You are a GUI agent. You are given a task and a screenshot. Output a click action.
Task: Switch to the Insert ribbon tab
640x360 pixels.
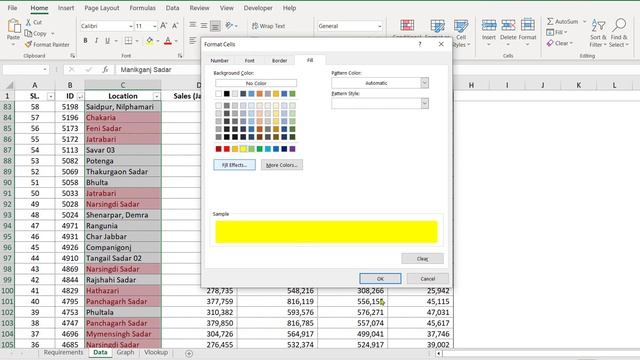66,8
